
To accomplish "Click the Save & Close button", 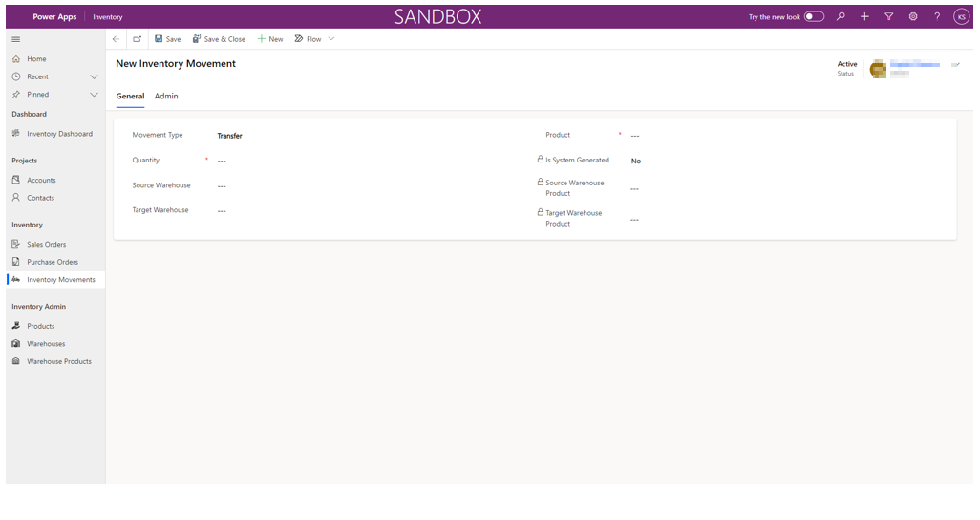I will point(219,39).
